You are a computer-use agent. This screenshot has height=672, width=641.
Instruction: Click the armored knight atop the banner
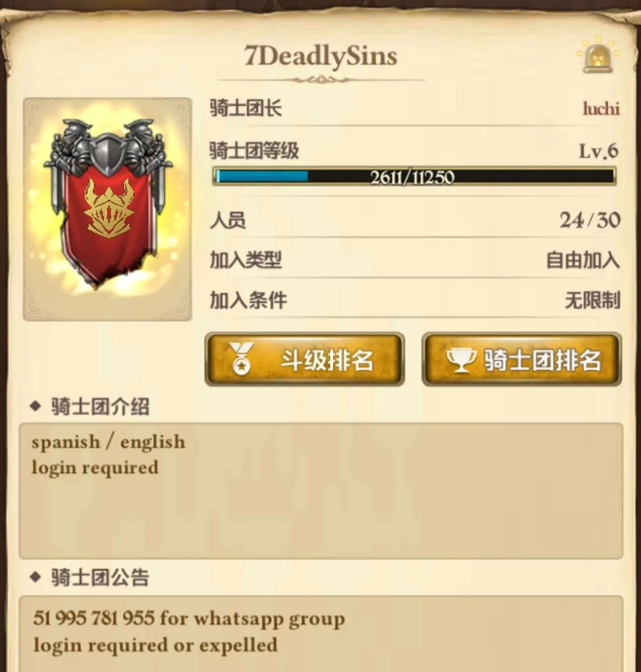tap(108, 148)
